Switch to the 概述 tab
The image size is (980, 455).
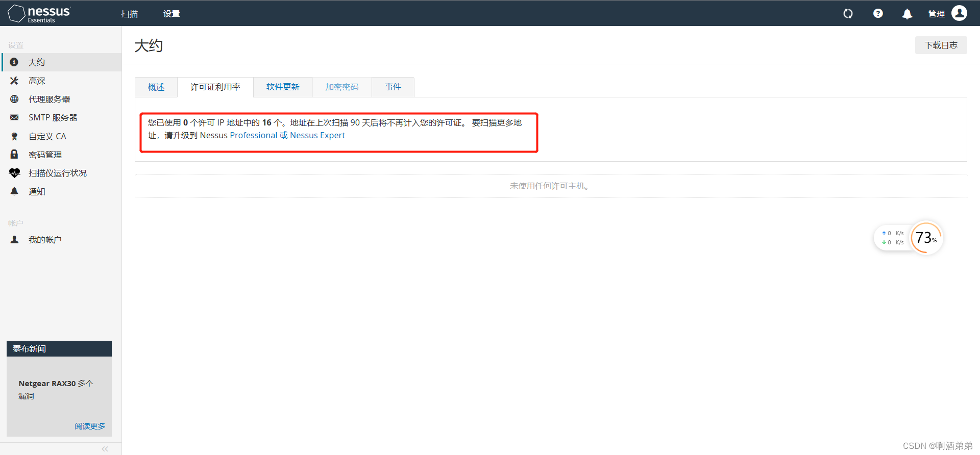[x=156, y=87]
